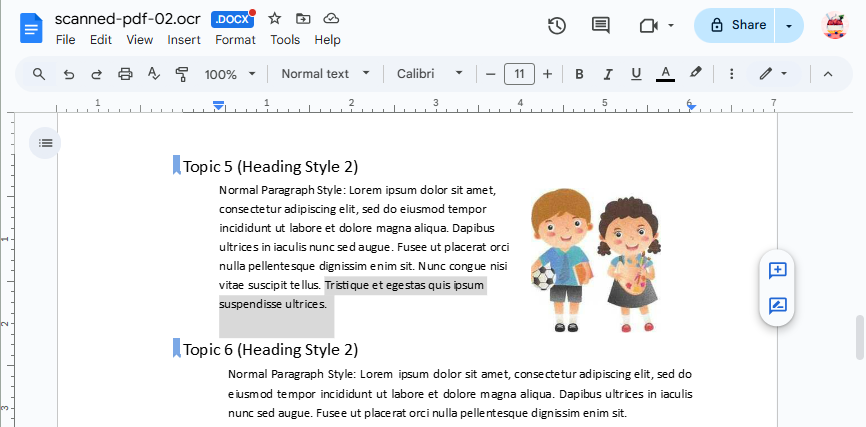Open the Help menu
Viewport: 866px width, 427px height.
(328, 40)
